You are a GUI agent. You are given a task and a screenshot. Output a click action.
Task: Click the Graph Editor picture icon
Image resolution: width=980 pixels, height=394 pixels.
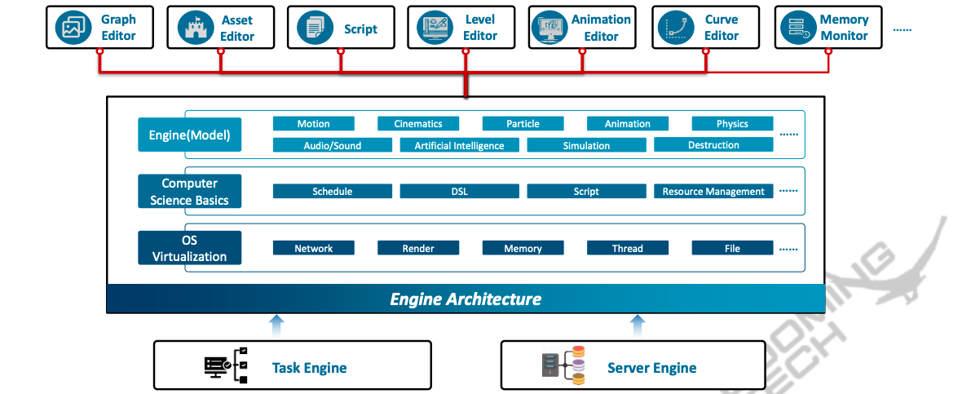[x=73, y=28]
